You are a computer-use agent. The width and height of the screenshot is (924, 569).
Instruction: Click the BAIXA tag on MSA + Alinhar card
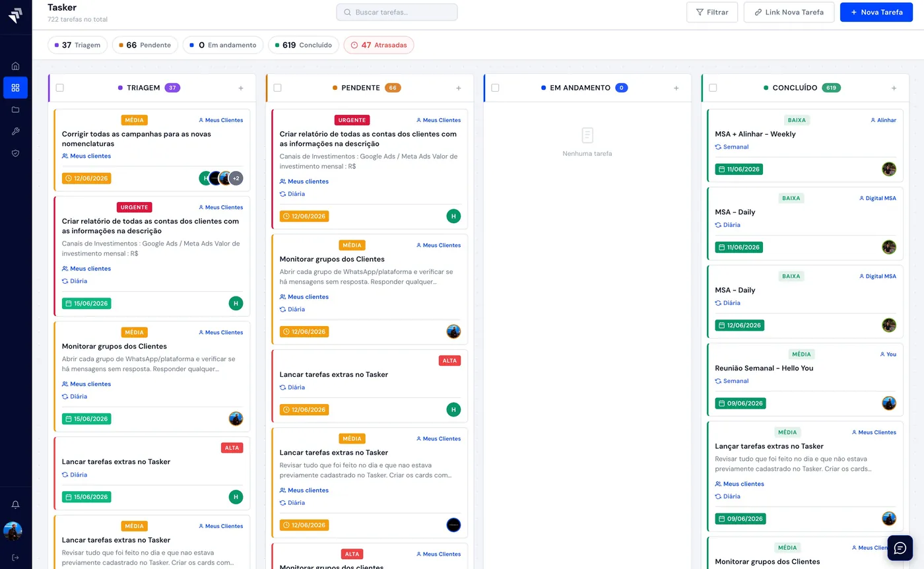797,120
